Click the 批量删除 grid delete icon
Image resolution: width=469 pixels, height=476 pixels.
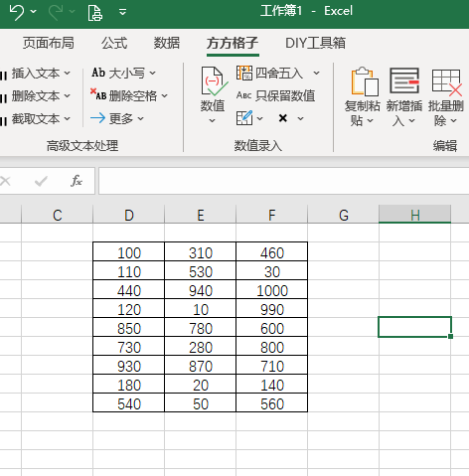(447, 82)
